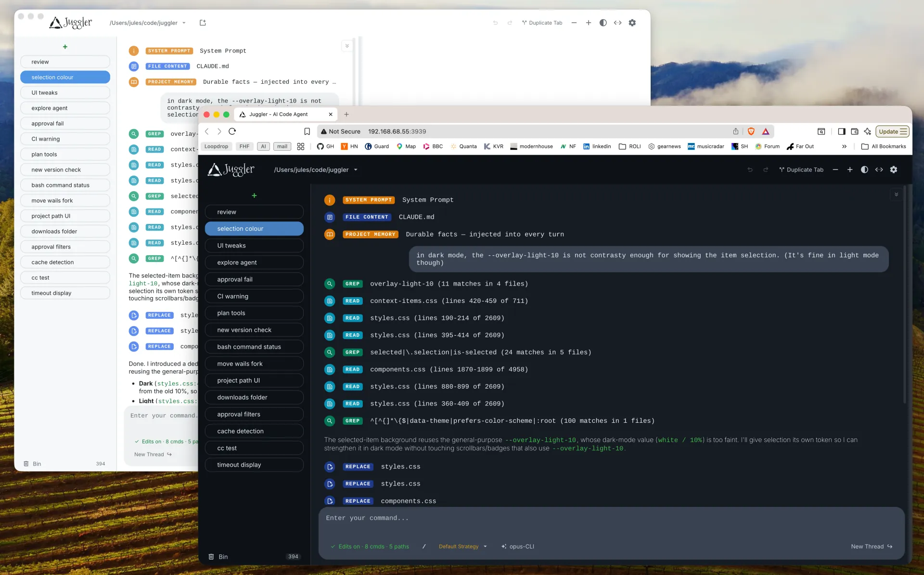This screenshot has width=924, height=575.
Task: Click REPLACE icon for components.css row
Action: coord(330,501)
